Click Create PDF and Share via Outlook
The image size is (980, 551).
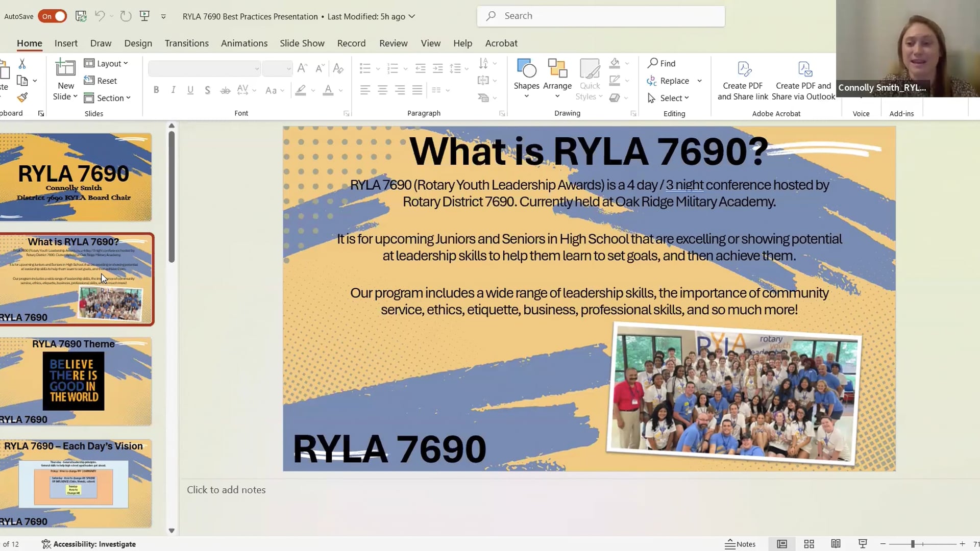[x=803, y=80]
